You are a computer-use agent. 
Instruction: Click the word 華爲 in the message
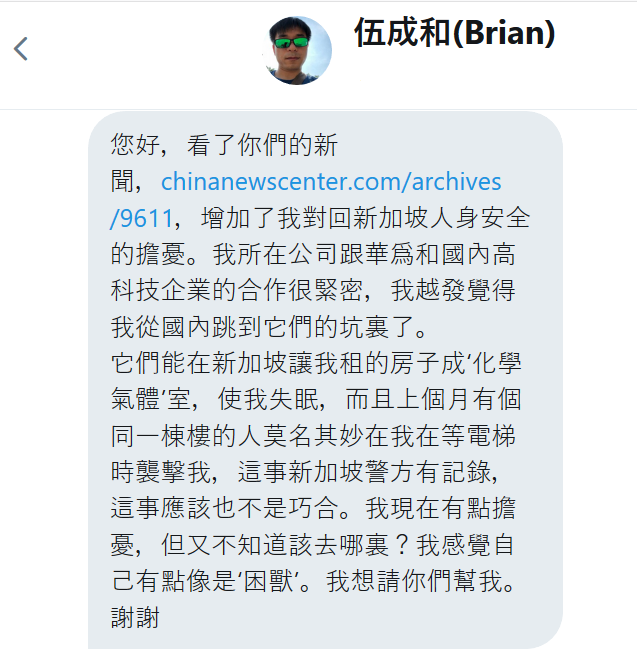[x=389, y=254]
